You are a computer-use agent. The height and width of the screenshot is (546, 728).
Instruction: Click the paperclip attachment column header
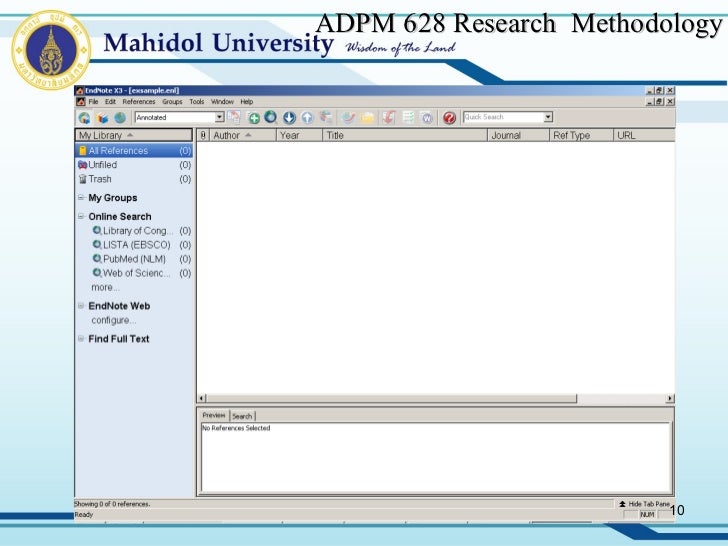(x=203, y=136)
